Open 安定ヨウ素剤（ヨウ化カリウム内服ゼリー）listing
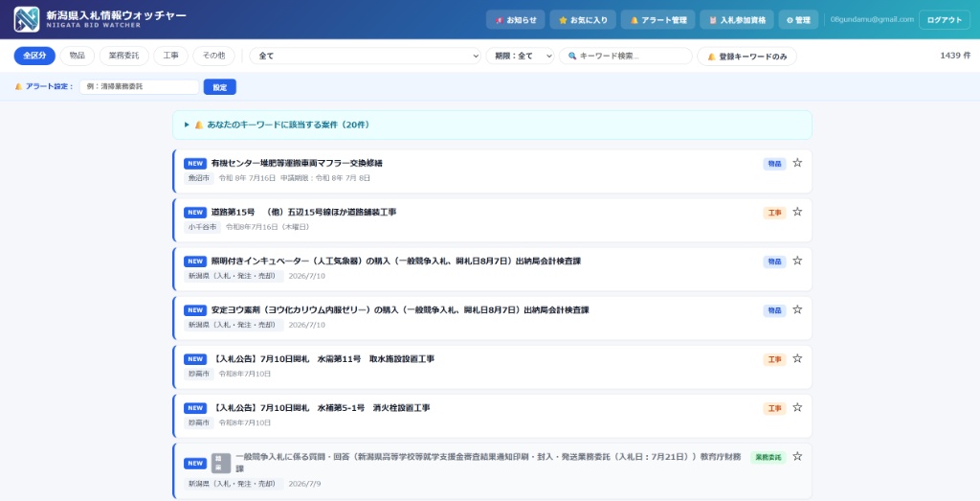Screen dimensions: 980x501 point(400,309)
